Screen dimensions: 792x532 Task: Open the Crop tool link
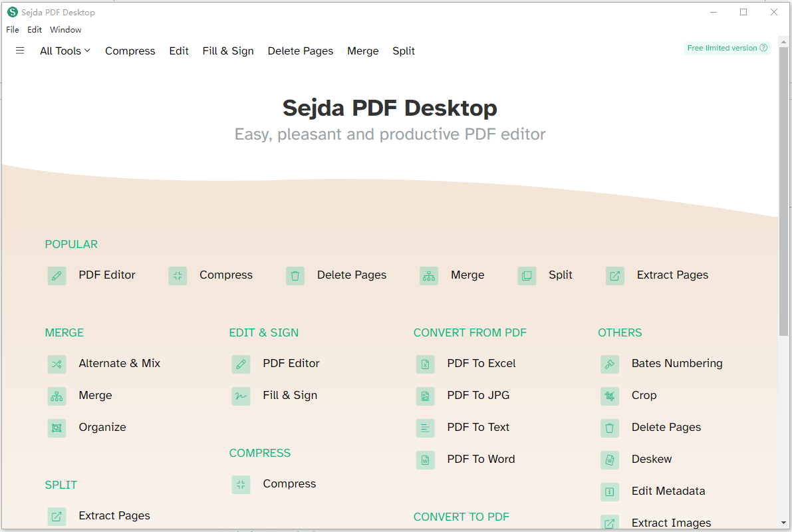pos(644,395)
